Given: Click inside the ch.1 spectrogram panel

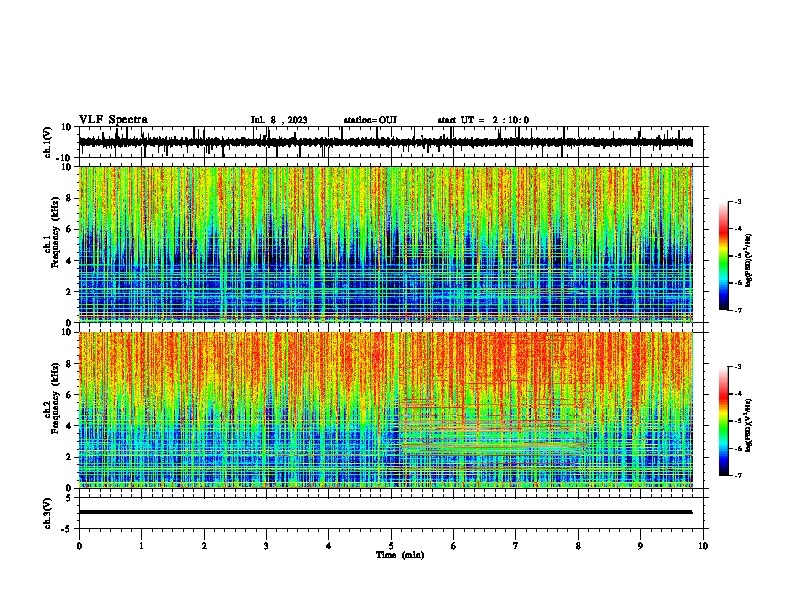Looking at the screenshot, I should pos(385,244).
